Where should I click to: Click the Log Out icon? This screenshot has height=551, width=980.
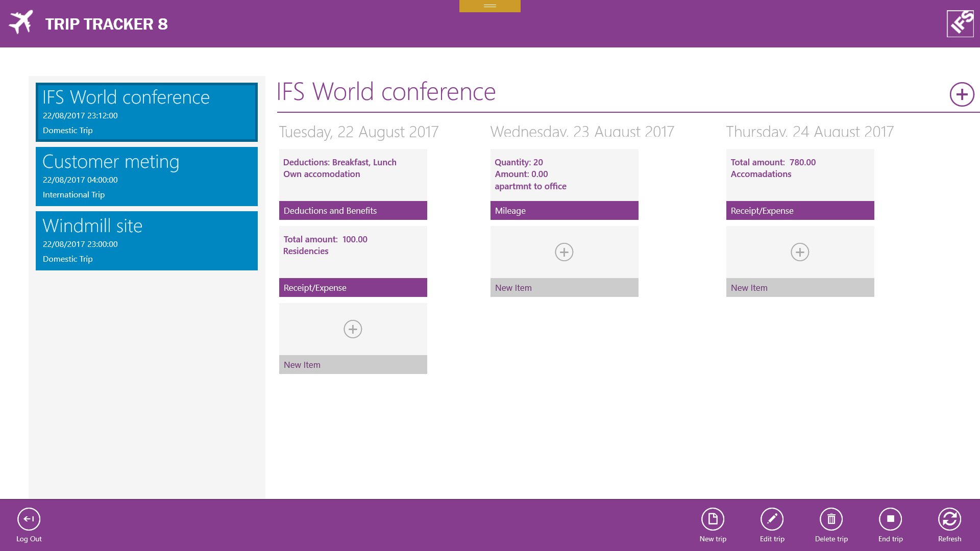point(29,519)
